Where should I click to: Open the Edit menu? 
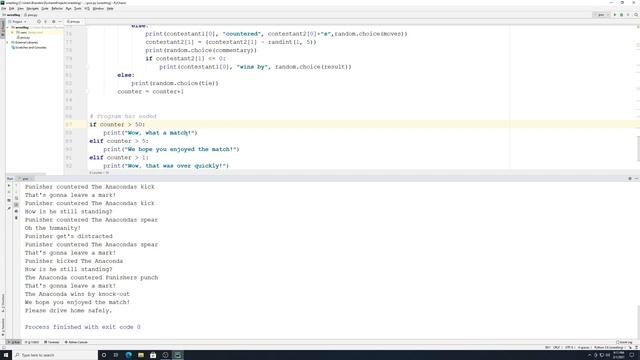tap(11, 9)
